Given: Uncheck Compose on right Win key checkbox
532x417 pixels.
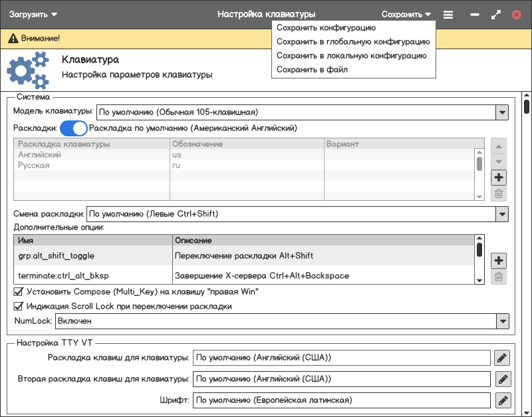Looking at the screenshot, I should point(19,291).
